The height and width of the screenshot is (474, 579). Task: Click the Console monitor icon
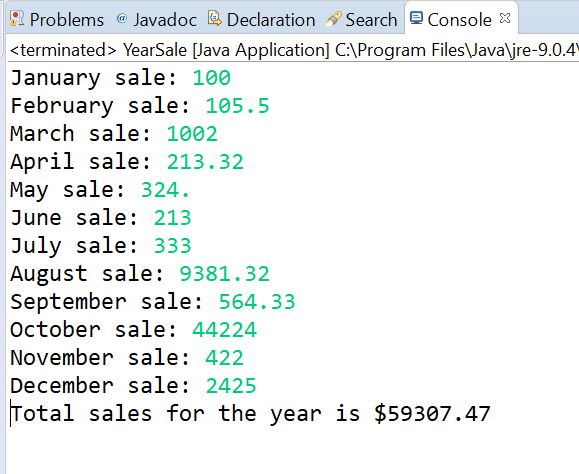416,18
